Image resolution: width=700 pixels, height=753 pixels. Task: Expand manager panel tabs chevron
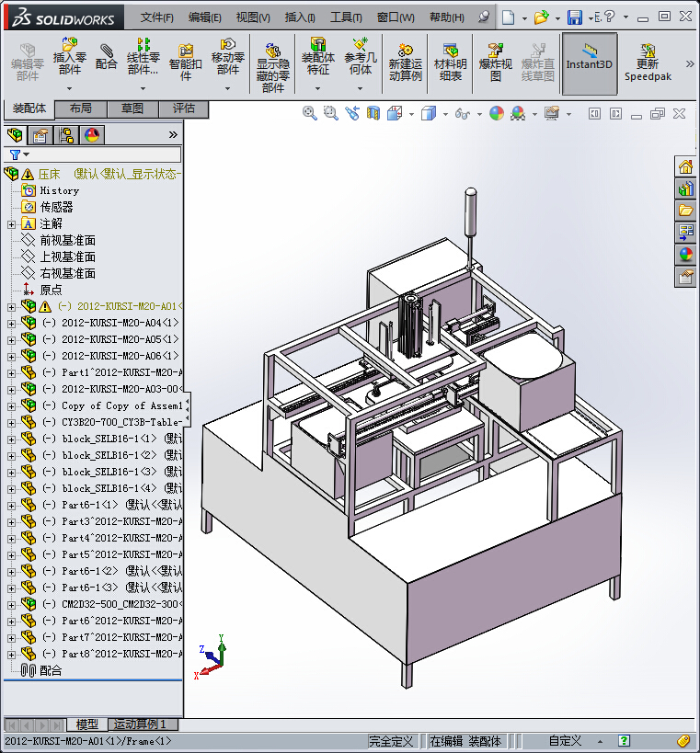[x=174, y=135]
